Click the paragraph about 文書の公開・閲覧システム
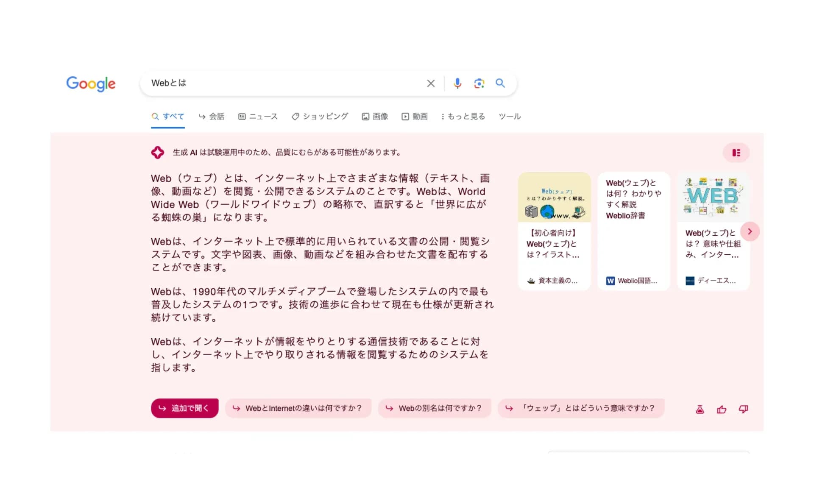 coord(320,254)
